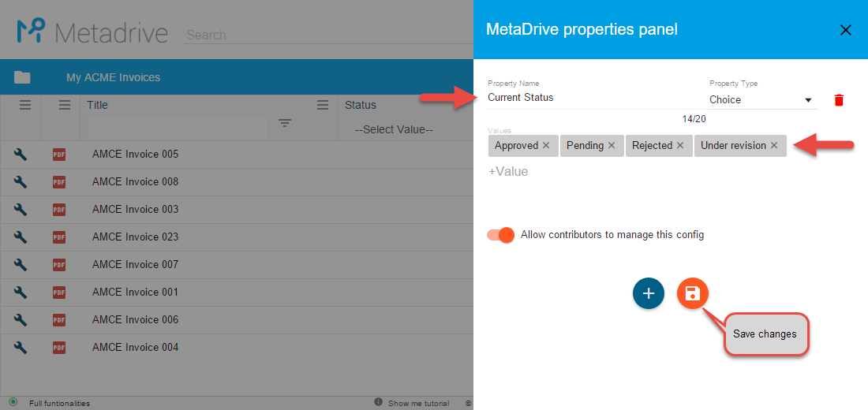Open PDF icon of AMCE Invoice 023
868x410 pixels.
(x=58, y=237)
